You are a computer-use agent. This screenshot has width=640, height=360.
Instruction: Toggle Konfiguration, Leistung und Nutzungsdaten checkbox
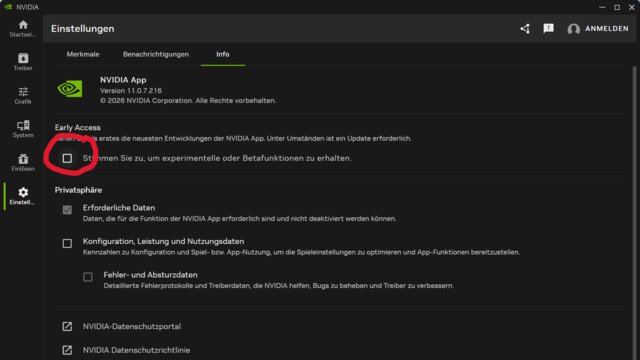click(x=67, y=243)
